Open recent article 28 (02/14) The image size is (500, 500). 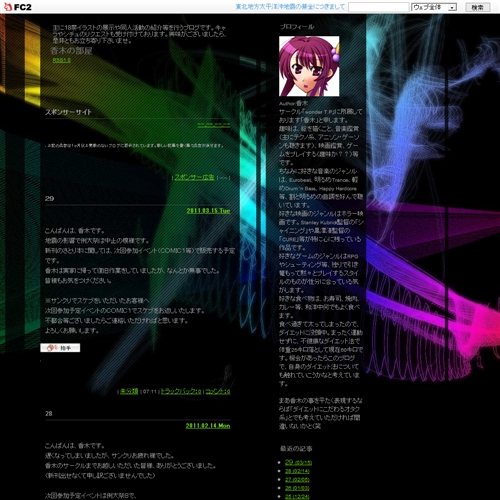tap(297, 471)
